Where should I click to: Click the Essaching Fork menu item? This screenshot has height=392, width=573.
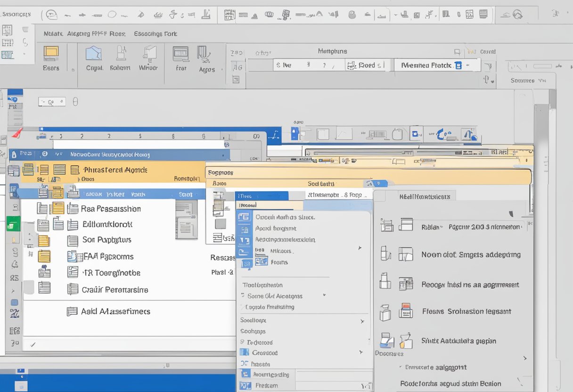coord(156,33)
